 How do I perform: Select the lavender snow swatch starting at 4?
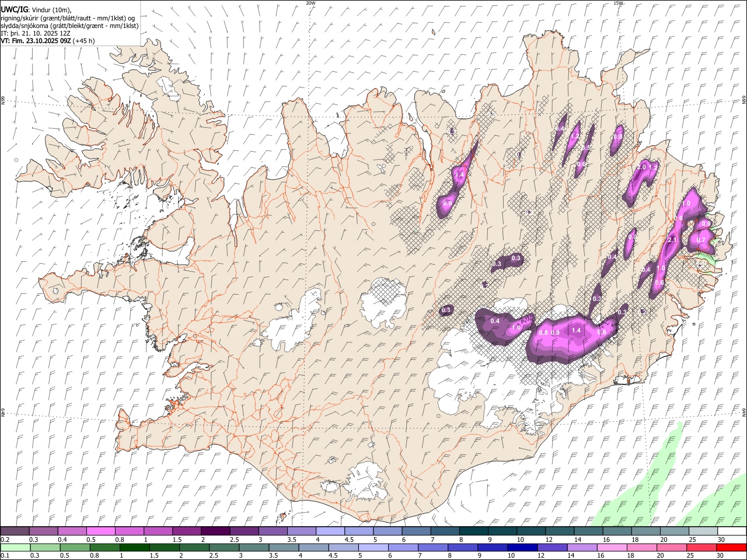pyautogui.click(x=330, y=531)
